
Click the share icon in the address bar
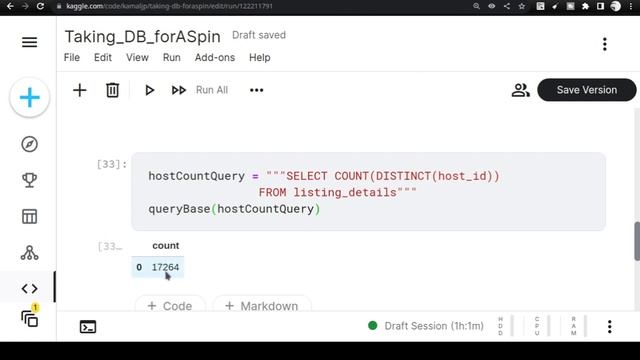[507, 6]
